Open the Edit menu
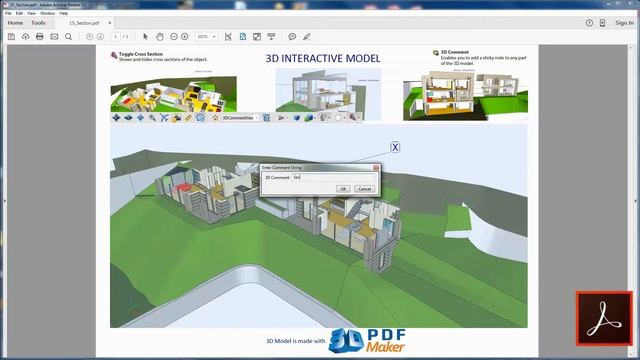The image size is (640, 360). click(19, 13)
